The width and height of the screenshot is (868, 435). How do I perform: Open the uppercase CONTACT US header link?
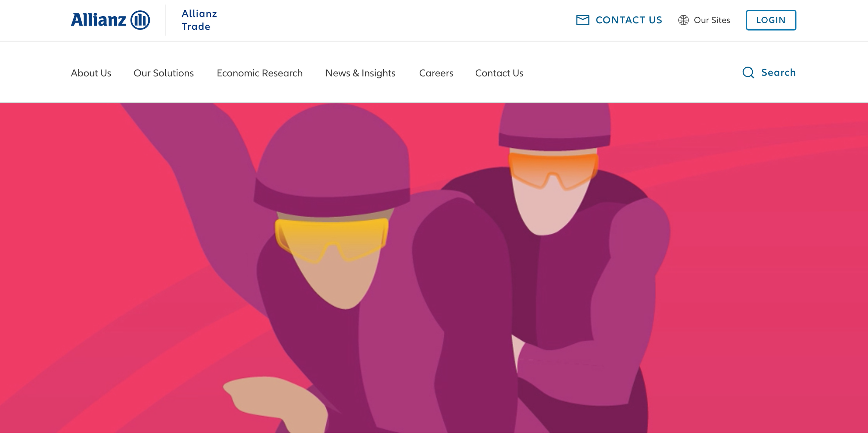click(629, 20)
